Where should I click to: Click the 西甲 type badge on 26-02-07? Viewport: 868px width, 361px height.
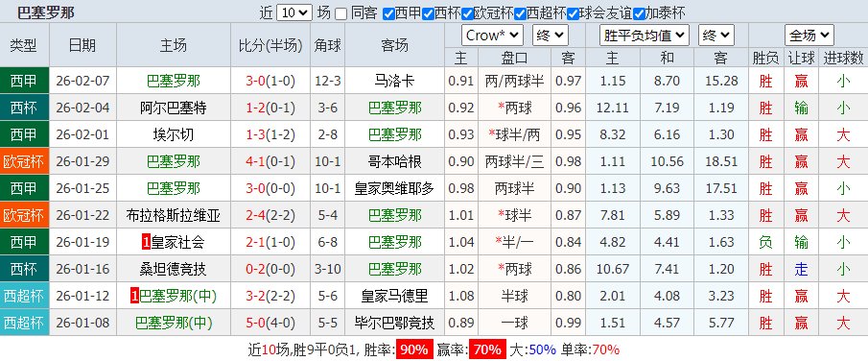pyautogui.click(x=24, y=81)
